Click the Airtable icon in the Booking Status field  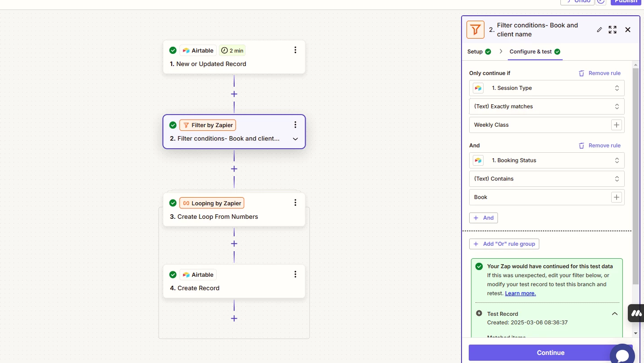coord(478,160)
